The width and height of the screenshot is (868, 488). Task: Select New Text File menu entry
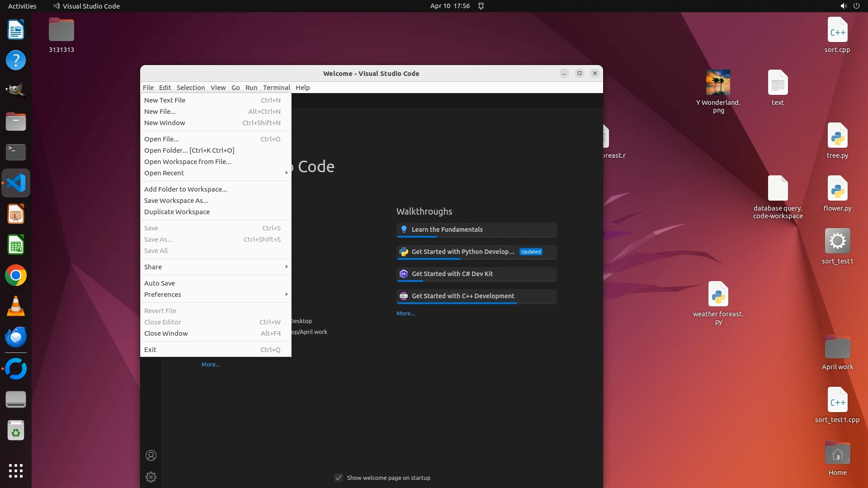165,100
